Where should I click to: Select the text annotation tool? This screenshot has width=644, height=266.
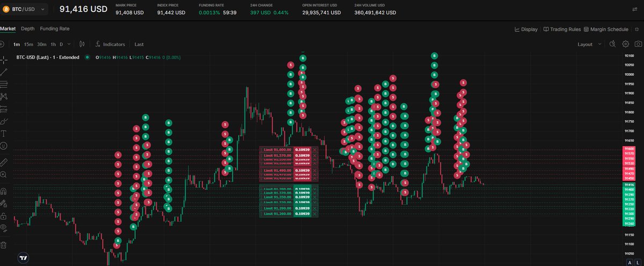coord(4,133)
